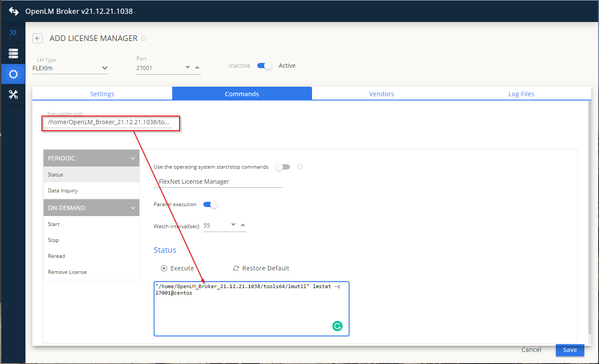Expand the sidebar with double-chevron icon
Screen dimensions: 599x364
13,32
